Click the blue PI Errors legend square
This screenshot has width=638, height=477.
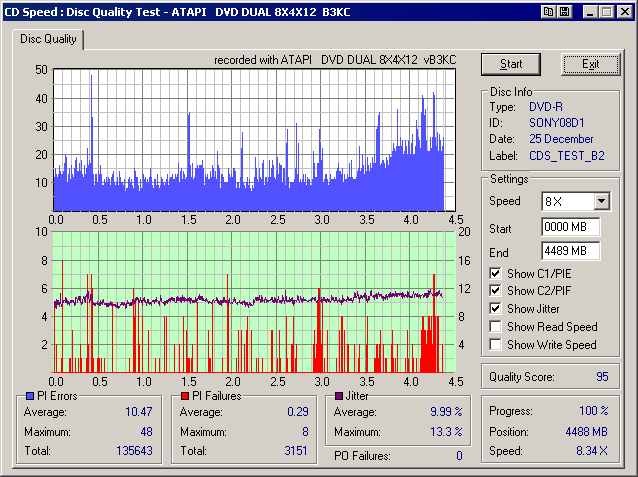click(x=28, y=397)
